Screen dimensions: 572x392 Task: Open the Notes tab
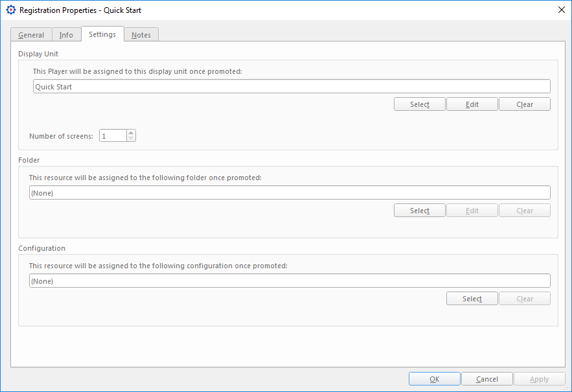141,35
